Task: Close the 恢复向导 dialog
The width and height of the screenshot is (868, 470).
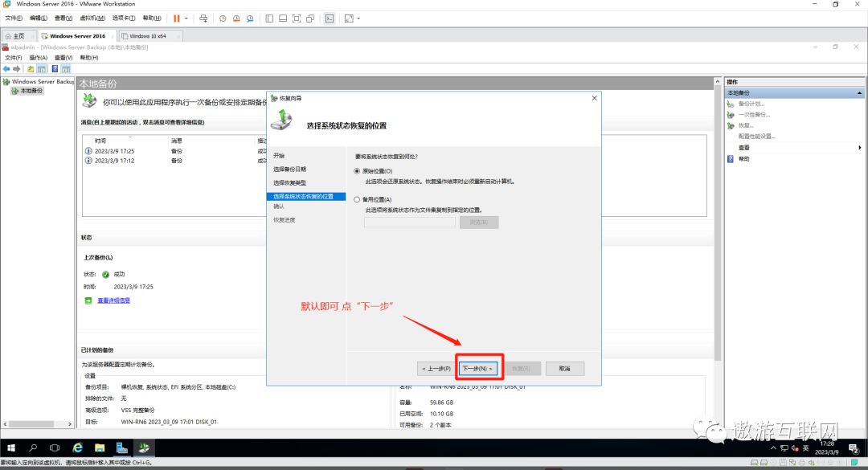Action: click(594, 98)
